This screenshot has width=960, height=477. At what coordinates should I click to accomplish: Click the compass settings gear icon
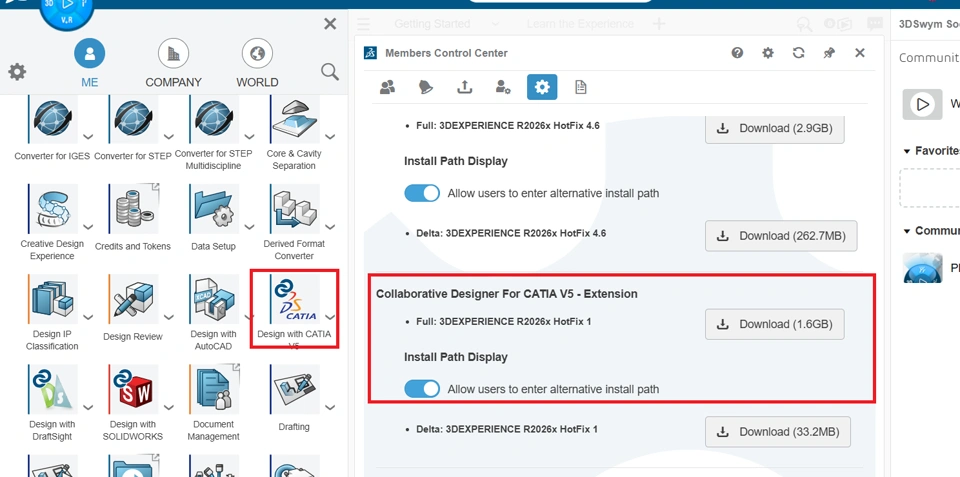click(17, 72)
